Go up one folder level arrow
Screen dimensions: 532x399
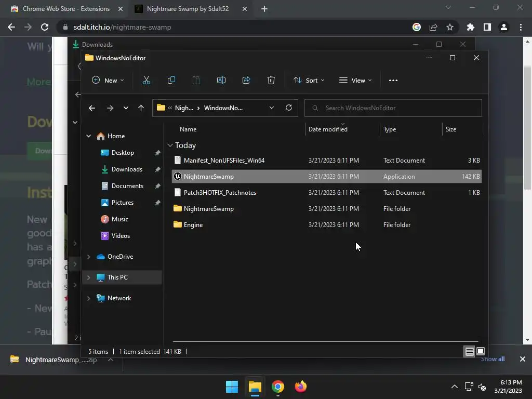point(141,108)
